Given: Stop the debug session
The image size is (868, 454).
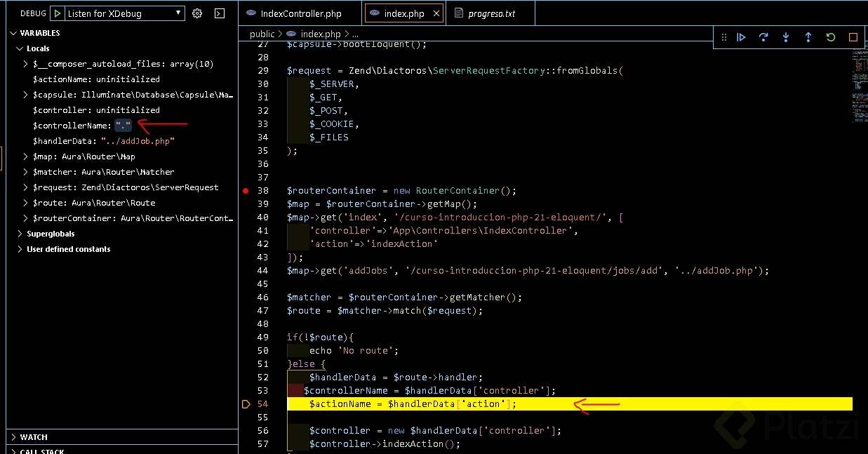Looking at the screenshot, I should pos(853,37).
